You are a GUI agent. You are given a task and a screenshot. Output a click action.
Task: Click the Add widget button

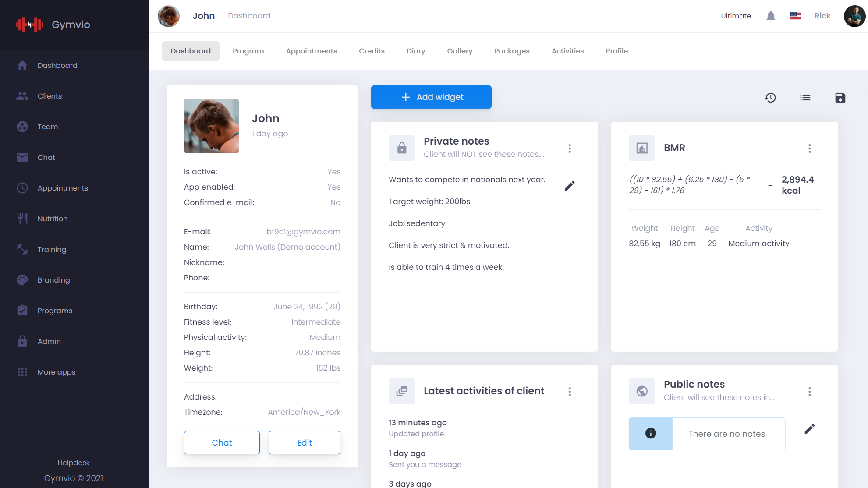coord(431,97)
